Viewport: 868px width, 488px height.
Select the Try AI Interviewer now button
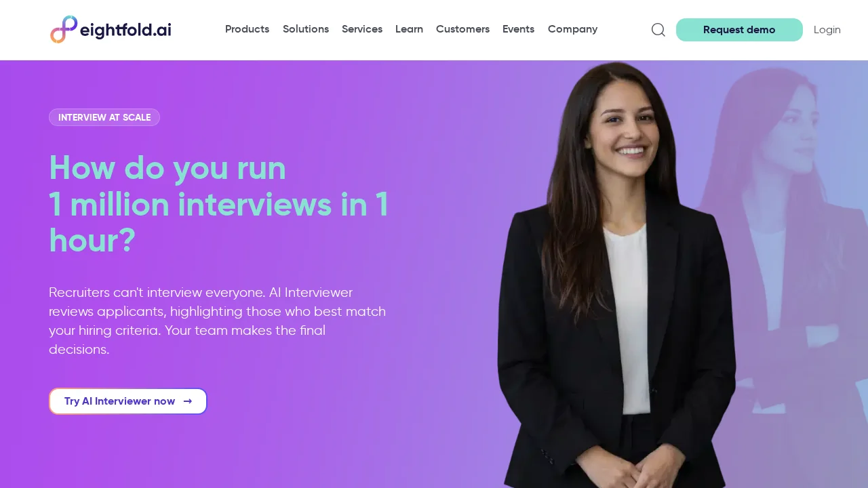point(128,401)
